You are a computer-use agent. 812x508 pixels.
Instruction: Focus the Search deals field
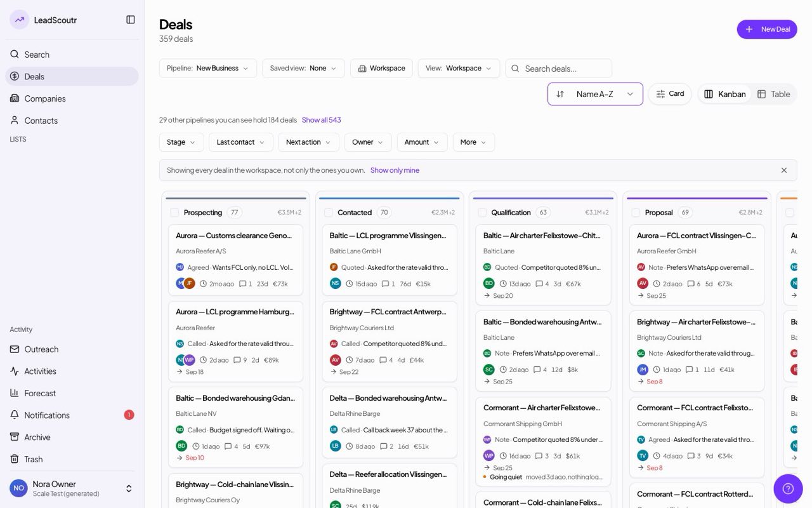pyautogui.click(x=559, y=69)
